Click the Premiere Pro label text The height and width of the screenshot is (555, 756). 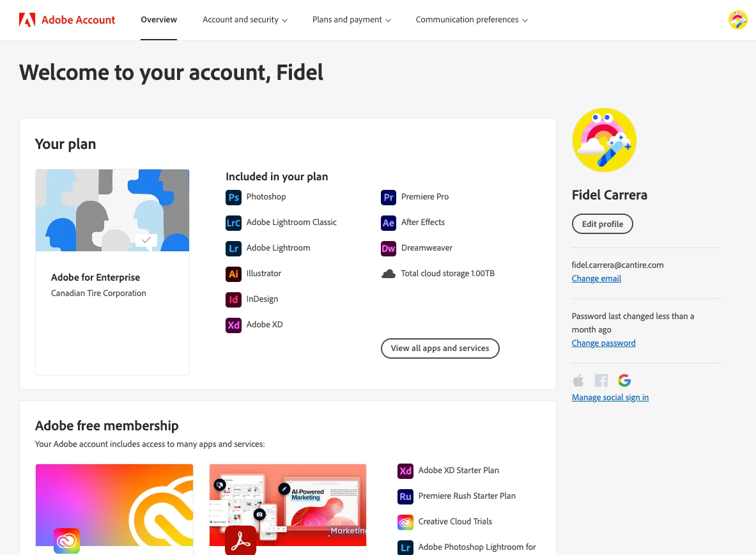point(425,197)
